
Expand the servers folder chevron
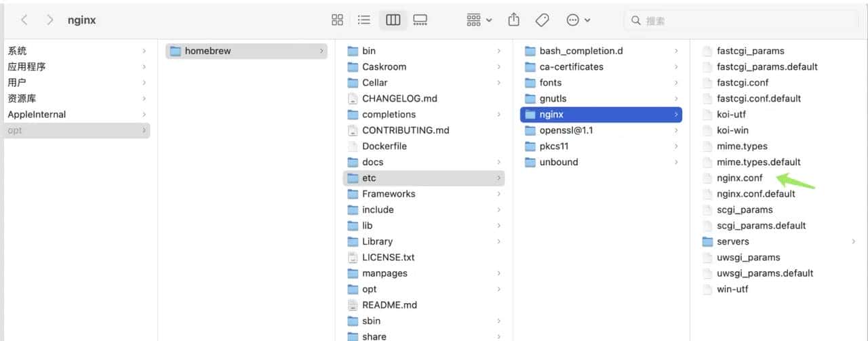tap(853, 241)
